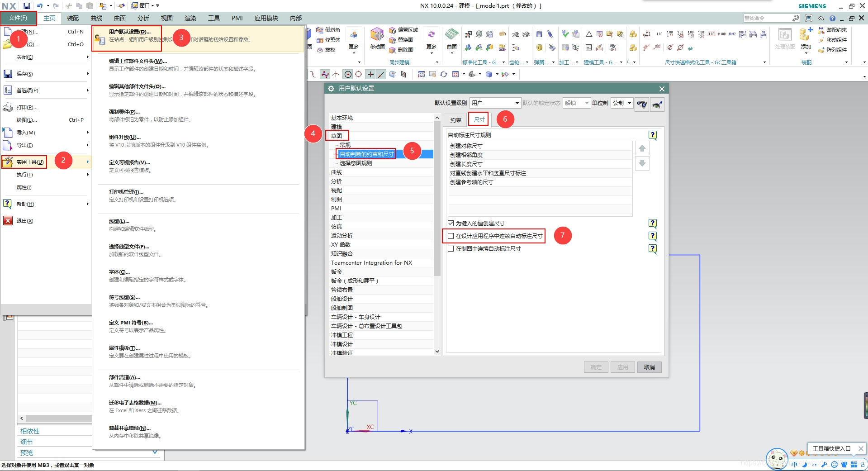Viewport: 868px width, 471px height.
Task: Click the 10H7 dimension format icon
Action: (x=732, y=34)
